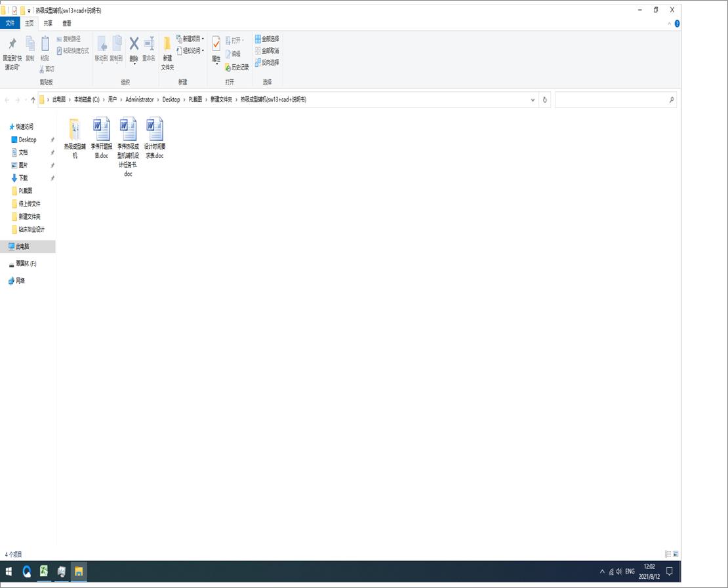Click the 粘贴 (Paste) icon
Screen dimensions: 728x588
(44, 47)
